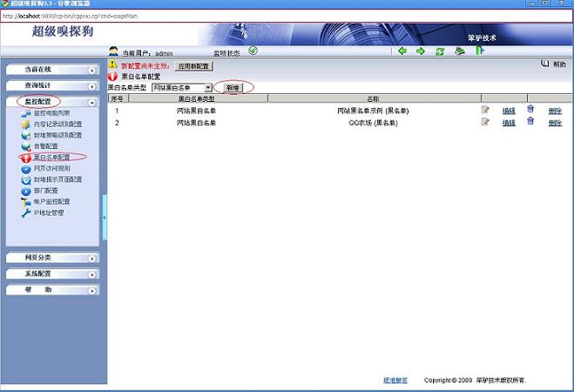Click the 应用新配置 button
Image resolution: width=574 pixels, height=392 pixels.
tap(194, 65)
